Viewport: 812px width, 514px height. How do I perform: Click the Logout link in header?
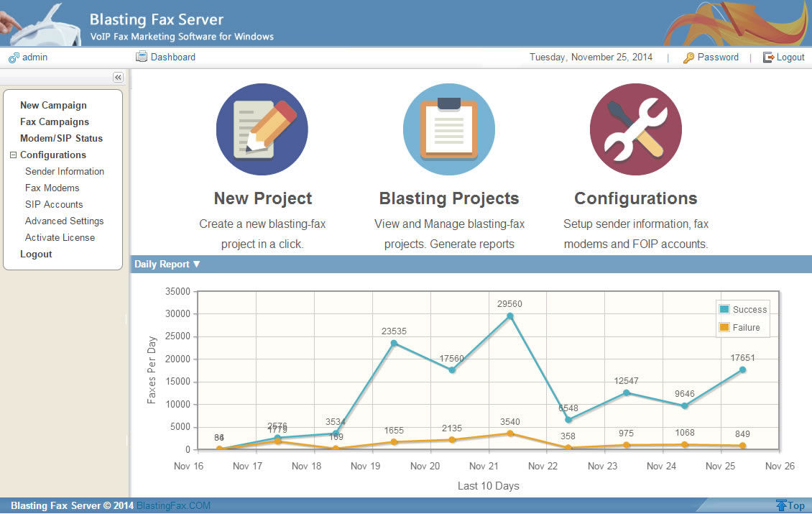(790, 57)
